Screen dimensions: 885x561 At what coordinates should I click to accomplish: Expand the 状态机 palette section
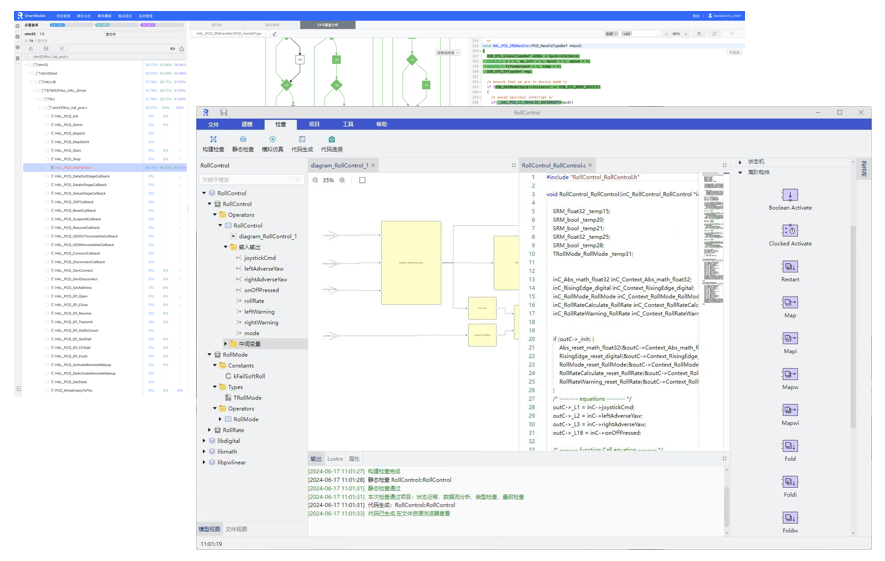(740, 162)
